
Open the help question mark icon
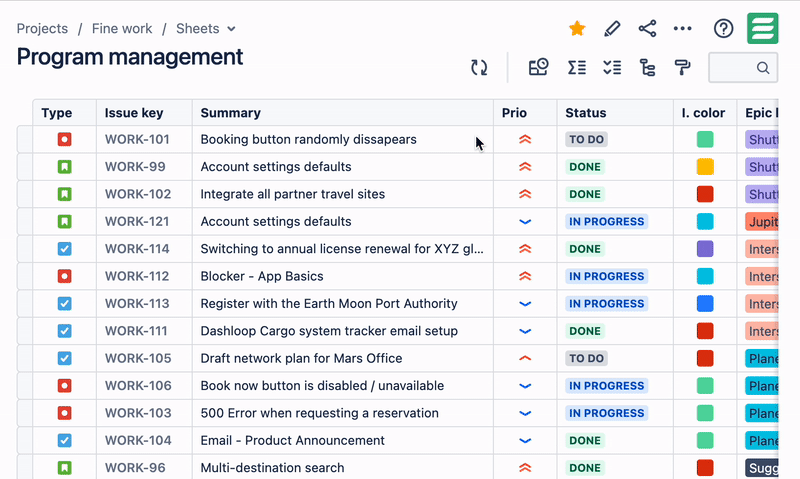point(723,29)
